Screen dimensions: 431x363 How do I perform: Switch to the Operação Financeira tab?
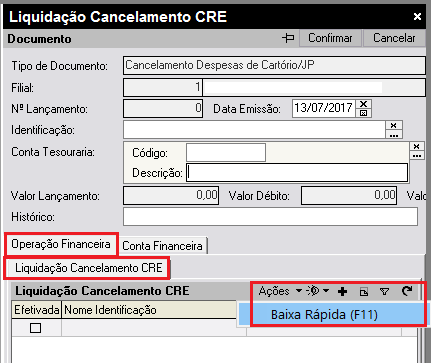pyautogui.click(x=61, y=244)
